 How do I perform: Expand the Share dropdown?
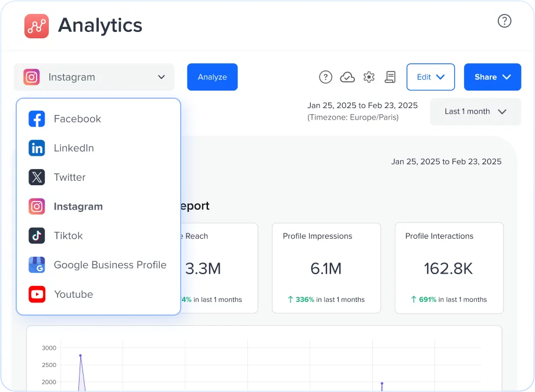pos(492,77)
